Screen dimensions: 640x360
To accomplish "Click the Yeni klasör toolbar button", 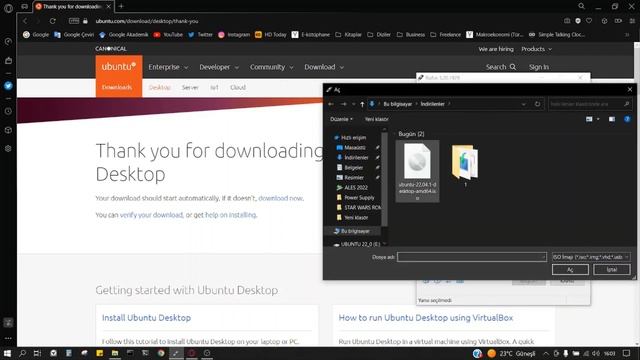I will click(x=376, y=119).
